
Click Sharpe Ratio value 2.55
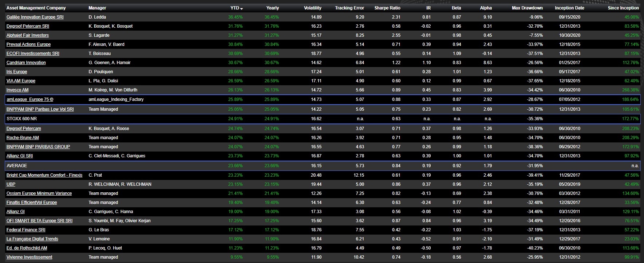click(x=396, y=35)
